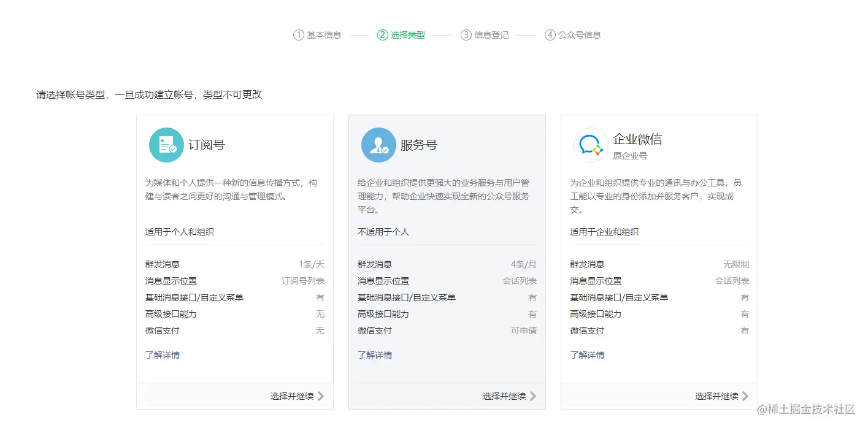Click 高级接口能力 label in 企业微信 card

tap(596, 314)
